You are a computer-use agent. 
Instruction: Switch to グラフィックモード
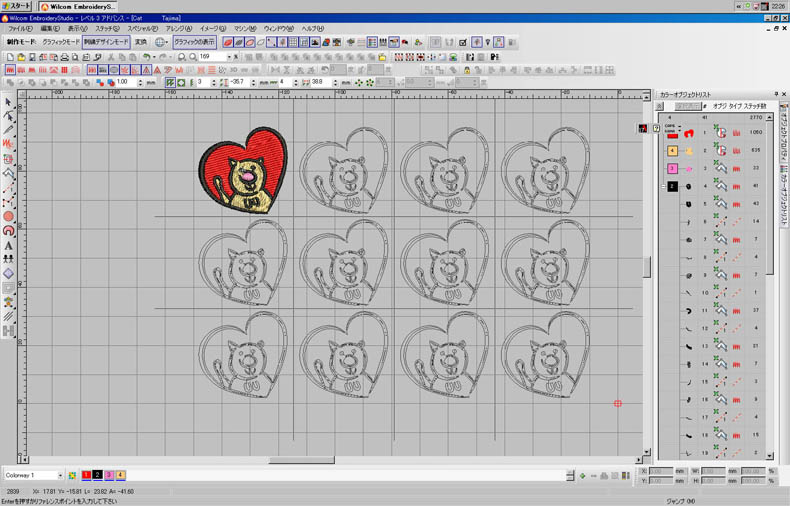(60, 42)
